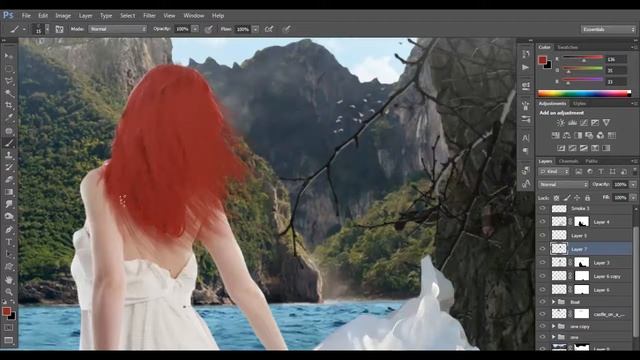Click the Layers panel scrollbar

click(636, 282)
